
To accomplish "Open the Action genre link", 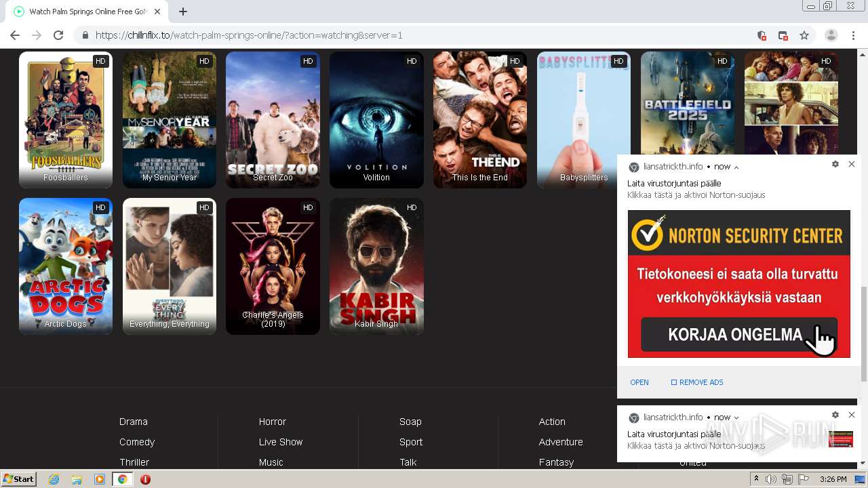I will click(552, 422).
